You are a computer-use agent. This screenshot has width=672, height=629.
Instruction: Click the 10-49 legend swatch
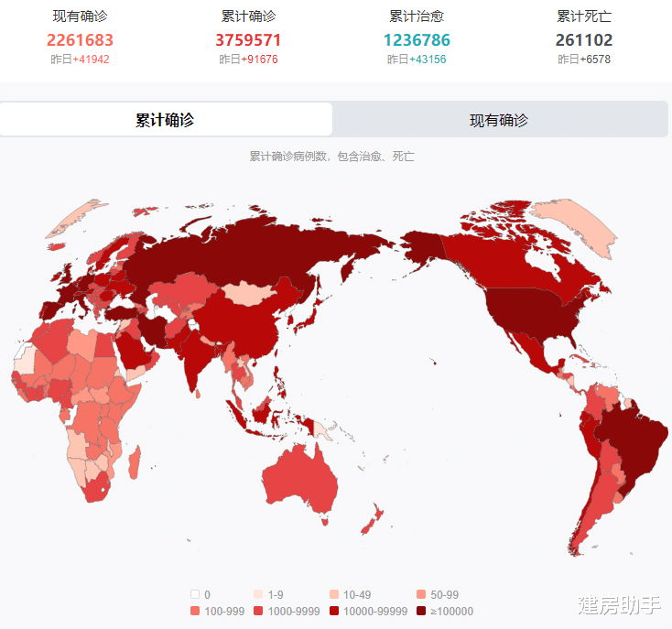coord(334,594)
